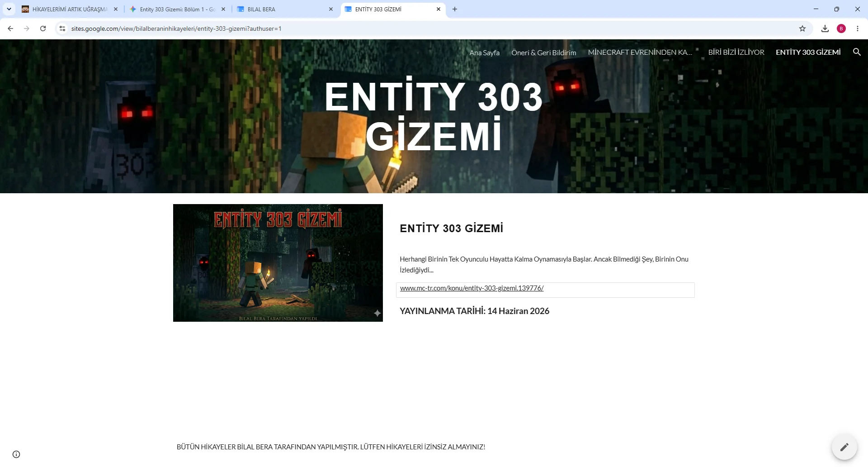Click the sparkle icon on thumbnail corner
The height and width of the screenshot is (467, 868).
coord(377,313)
